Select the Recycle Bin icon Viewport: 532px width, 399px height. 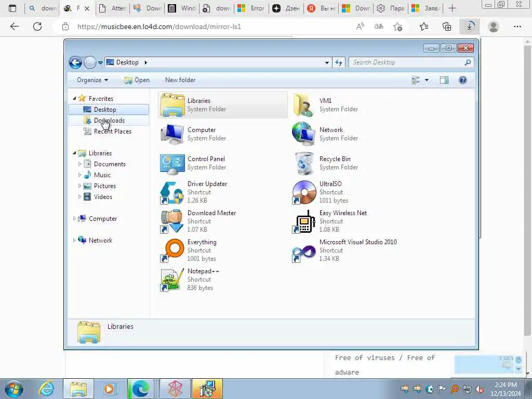(304, 163)
